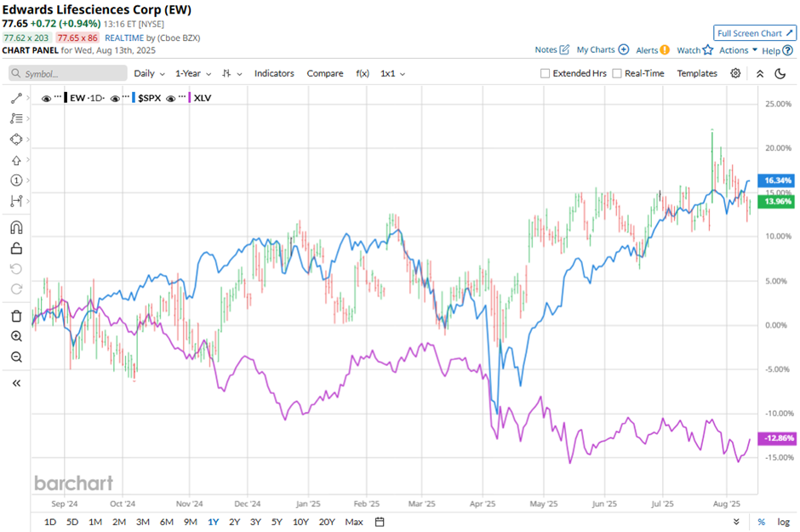
Task: Select the 10Y time range
Action: coord(300,522)
